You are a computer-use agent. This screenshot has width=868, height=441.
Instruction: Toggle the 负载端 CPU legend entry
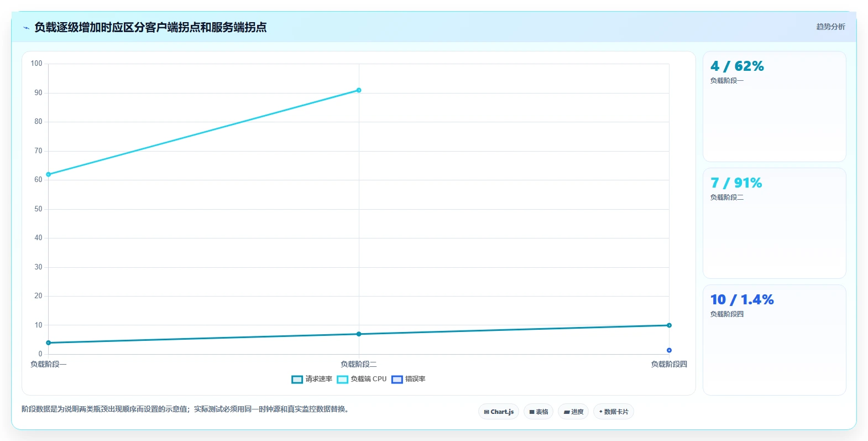pyautogui.click(x=362, y=379)
